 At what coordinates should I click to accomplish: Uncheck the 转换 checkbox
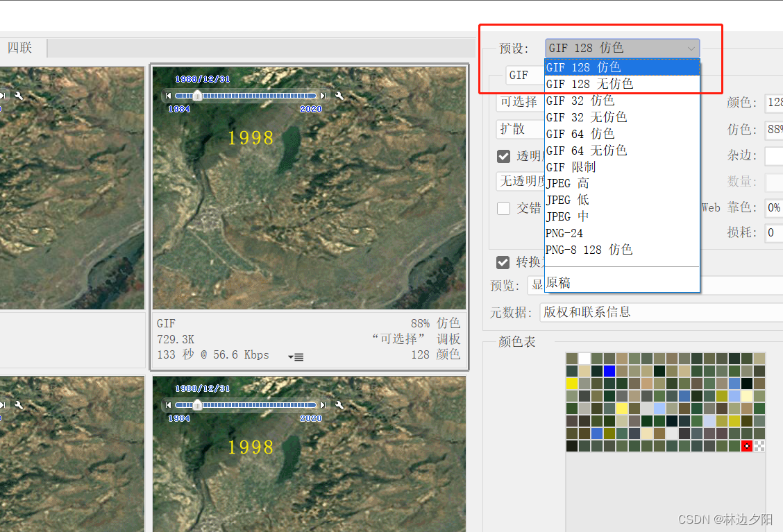coord(503,262)
